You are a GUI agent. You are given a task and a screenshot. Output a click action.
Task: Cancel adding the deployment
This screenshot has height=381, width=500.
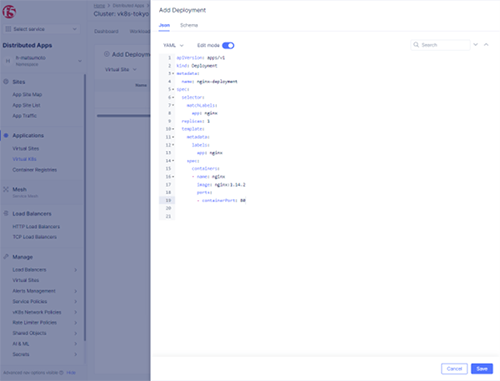coord(454,369)
